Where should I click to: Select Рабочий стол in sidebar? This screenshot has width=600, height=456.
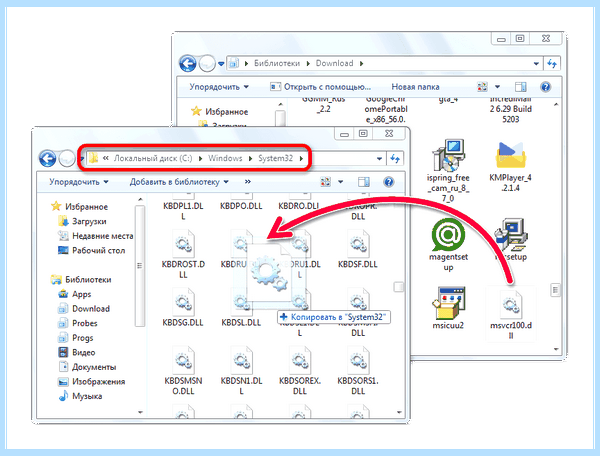(91, 251)
